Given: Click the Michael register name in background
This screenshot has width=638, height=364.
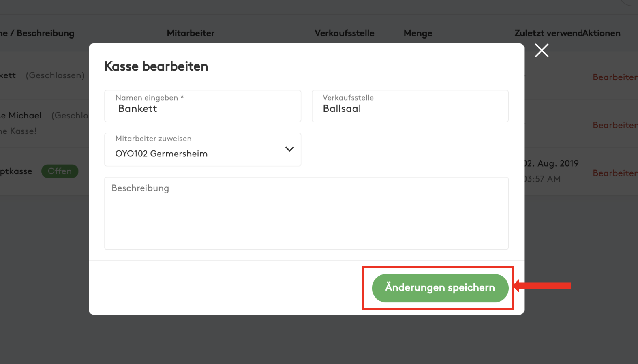Looking at the screenshot, I should click(x=21, y=116).
